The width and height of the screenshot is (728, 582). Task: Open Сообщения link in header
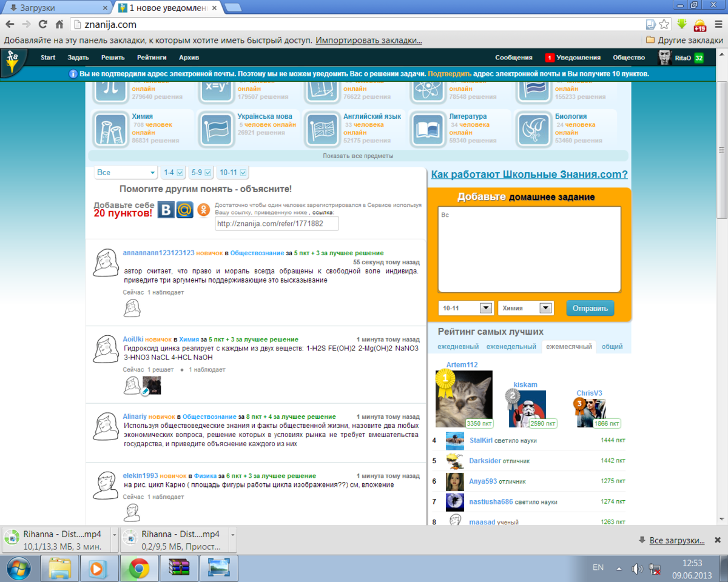pyautogui.click(x=513, y=58)
